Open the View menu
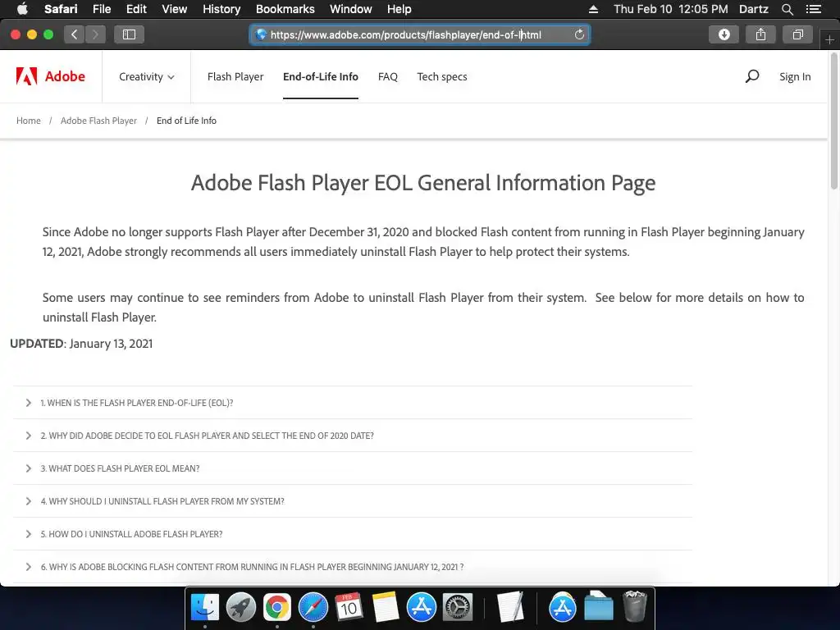The image size is (840, 630). pos(175,9)
